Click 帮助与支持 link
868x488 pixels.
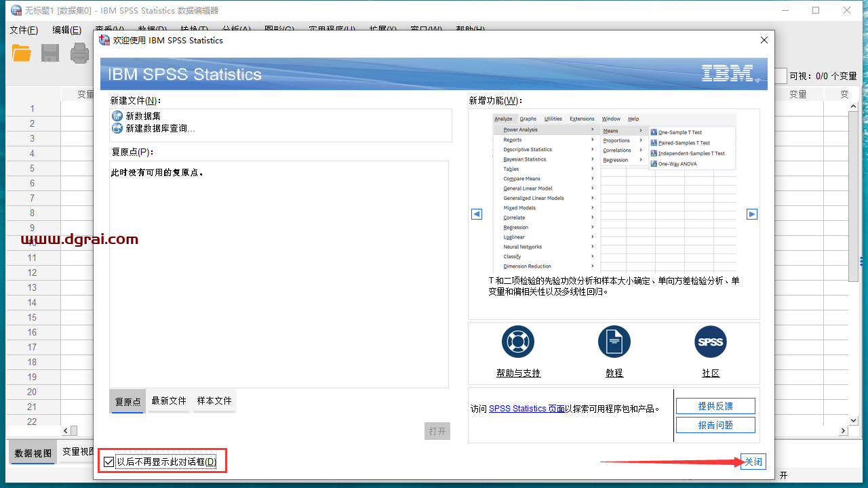click(518, 373)
